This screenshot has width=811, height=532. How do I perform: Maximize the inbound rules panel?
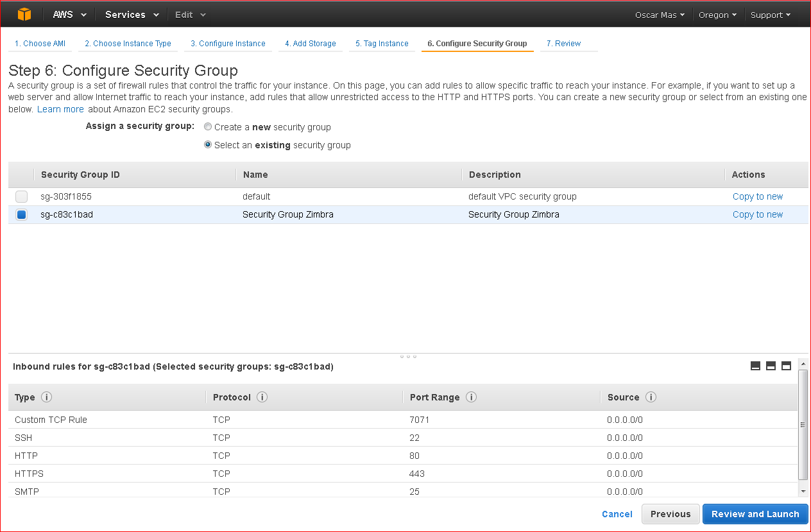tap(786, 366)
